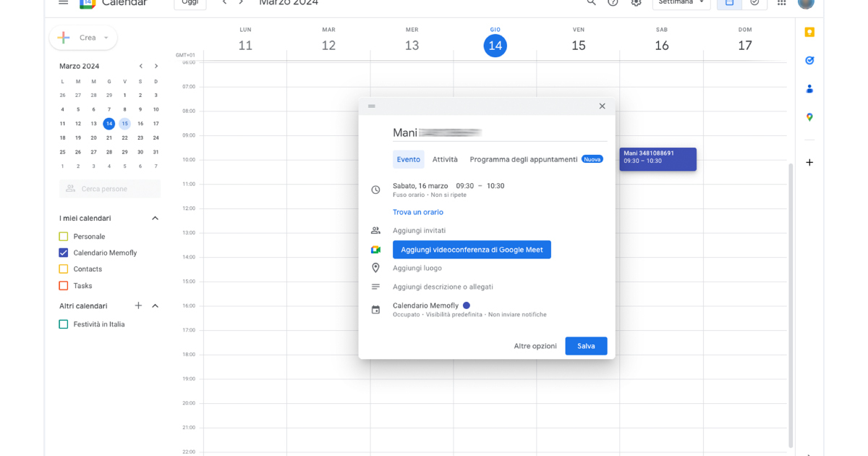Open Contacts side panel icon
Screen dimensions: 868x456
[809, 89]
